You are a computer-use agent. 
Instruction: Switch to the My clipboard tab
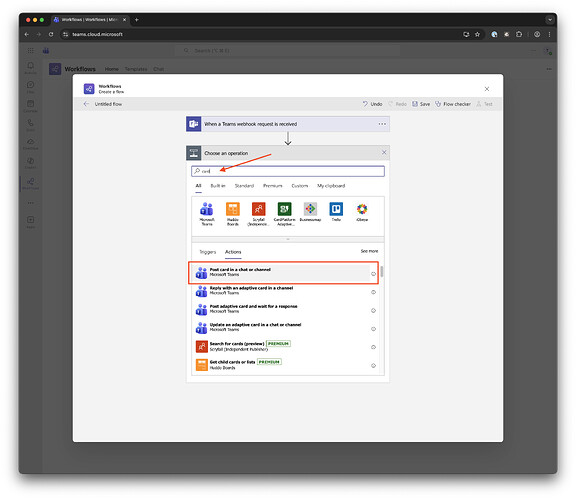point(331,186)
